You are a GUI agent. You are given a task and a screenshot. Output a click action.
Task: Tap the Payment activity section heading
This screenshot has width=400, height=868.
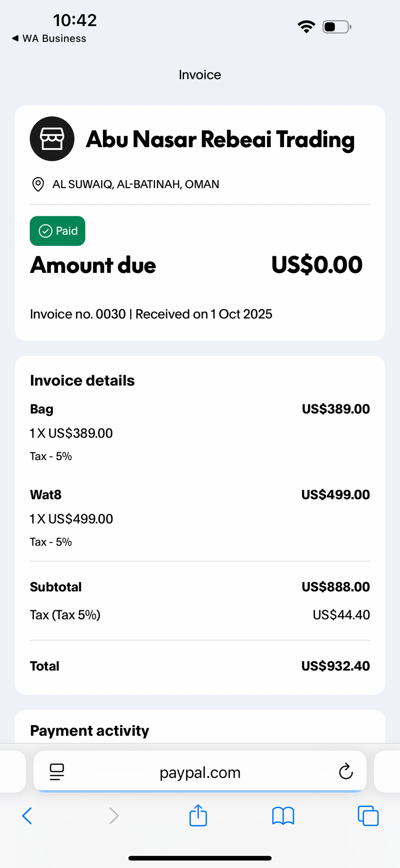click(89, 731)
